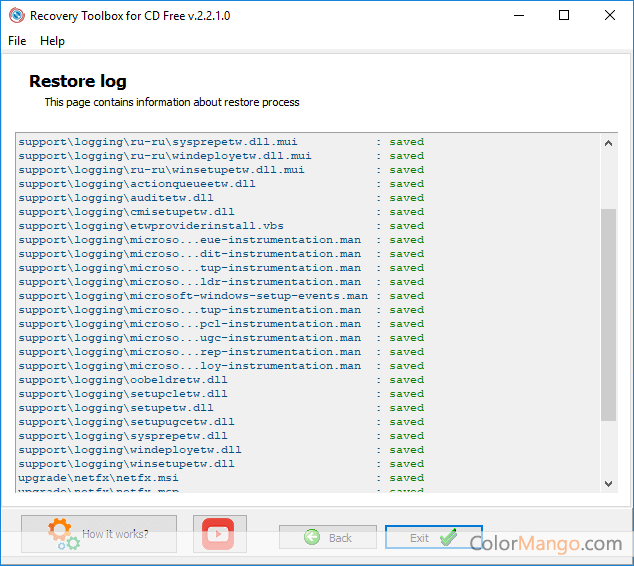
Task: Maximize the Recovery Toolbox window
Action: pos(564,16)
